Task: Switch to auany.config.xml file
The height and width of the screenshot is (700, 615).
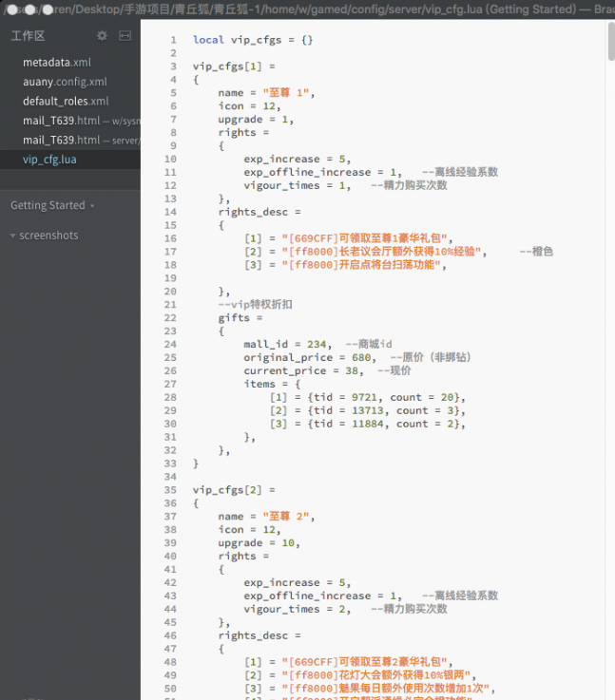Action: 64,82
